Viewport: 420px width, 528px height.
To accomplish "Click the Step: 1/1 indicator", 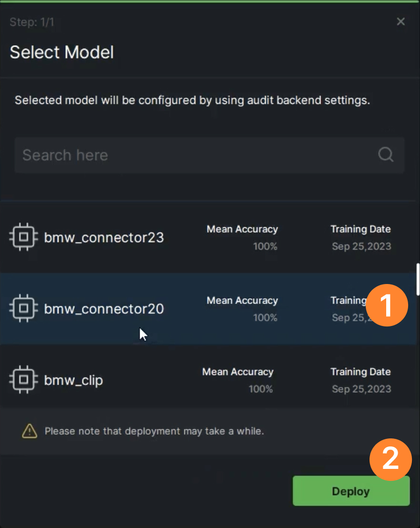I will click(x=31, y=22).
